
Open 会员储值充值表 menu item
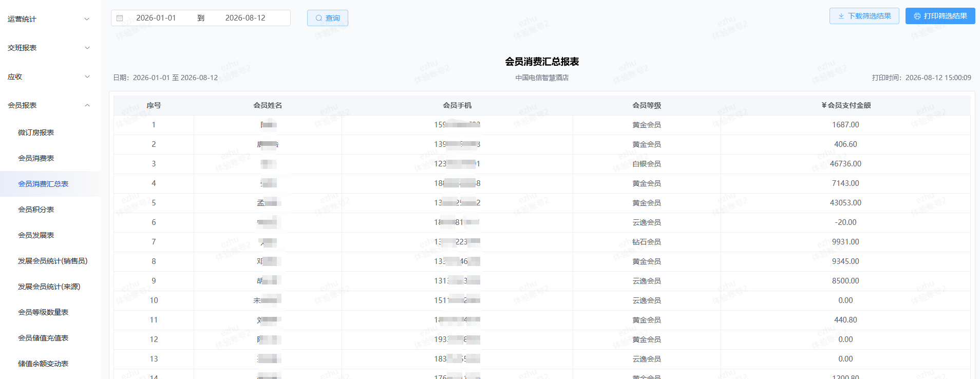click(x=50, y=338)
